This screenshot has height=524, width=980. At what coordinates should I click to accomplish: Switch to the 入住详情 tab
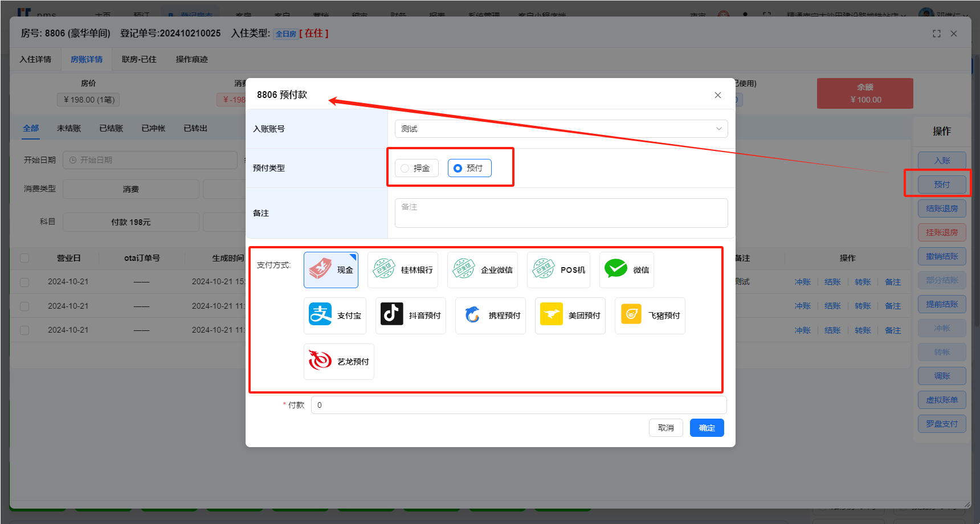[35, 59]
